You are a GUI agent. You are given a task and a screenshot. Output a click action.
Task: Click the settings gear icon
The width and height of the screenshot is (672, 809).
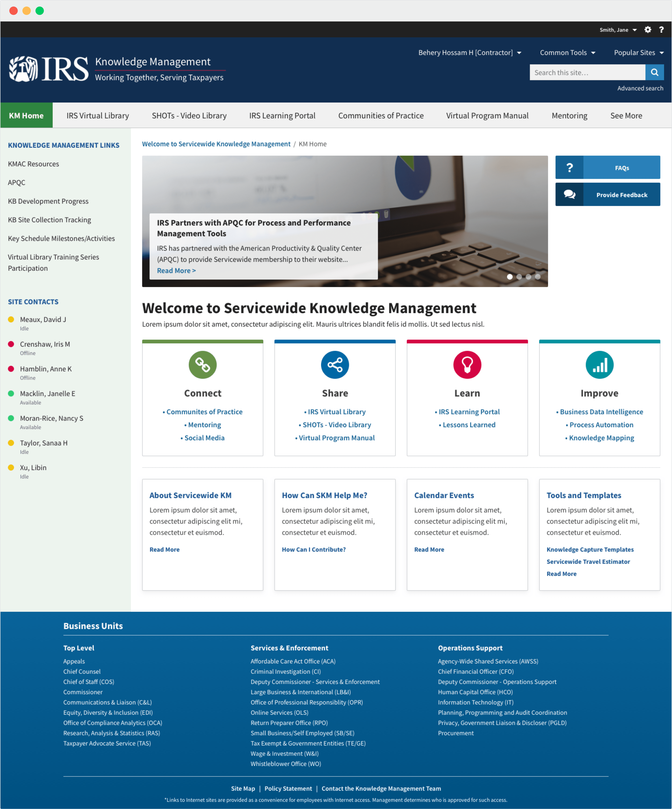[x=648, y=30]
